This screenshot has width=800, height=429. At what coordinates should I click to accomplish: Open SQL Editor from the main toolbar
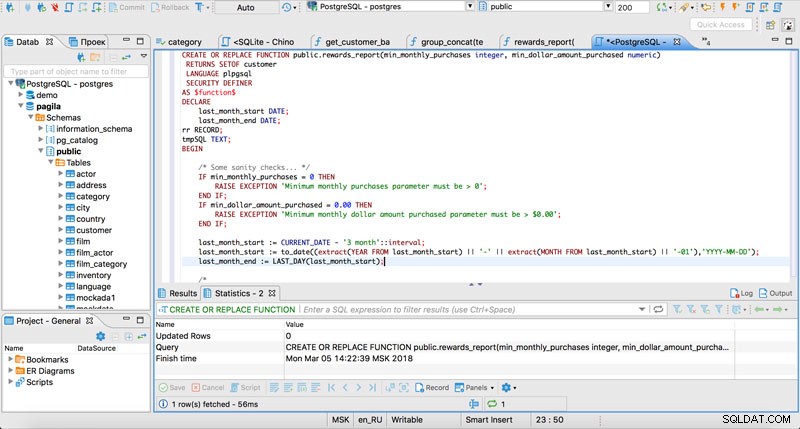click(x=69, y=7)
